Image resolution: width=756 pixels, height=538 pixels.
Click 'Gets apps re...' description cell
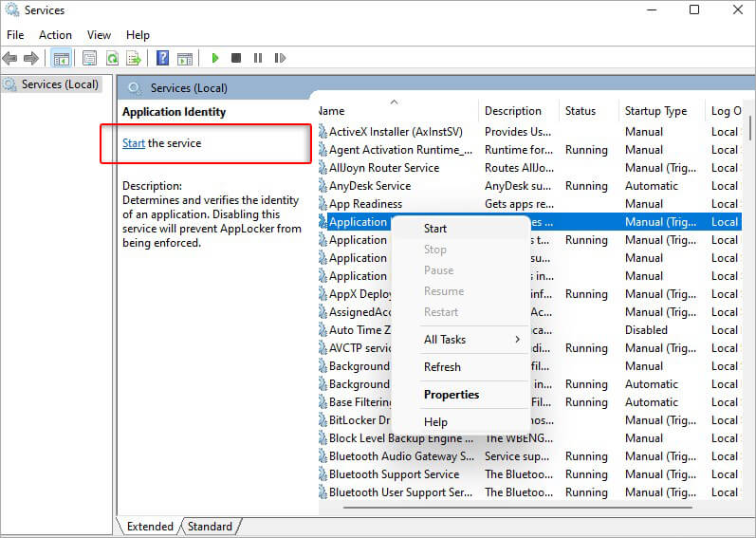[x=519, y=204]
